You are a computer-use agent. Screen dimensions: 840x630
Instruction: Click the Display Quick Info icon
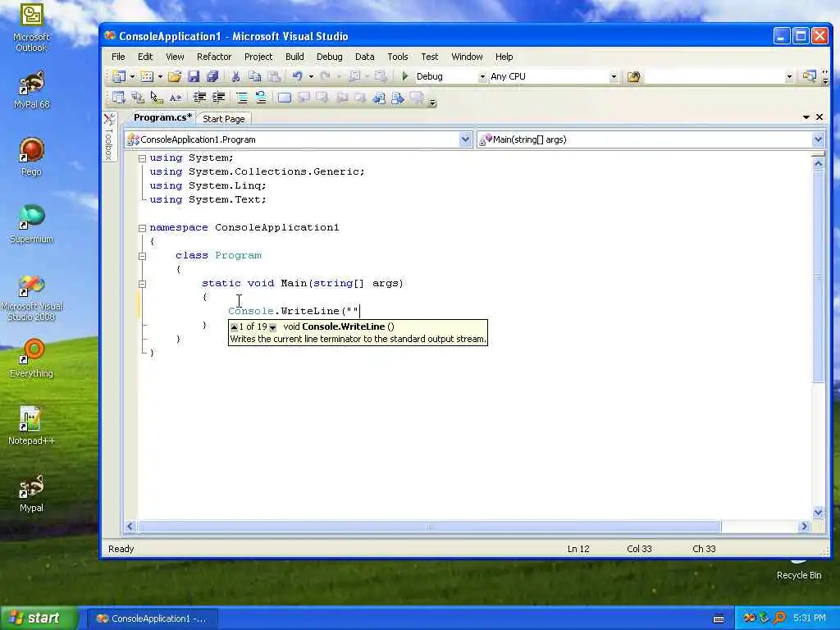[x=157, y=98]
